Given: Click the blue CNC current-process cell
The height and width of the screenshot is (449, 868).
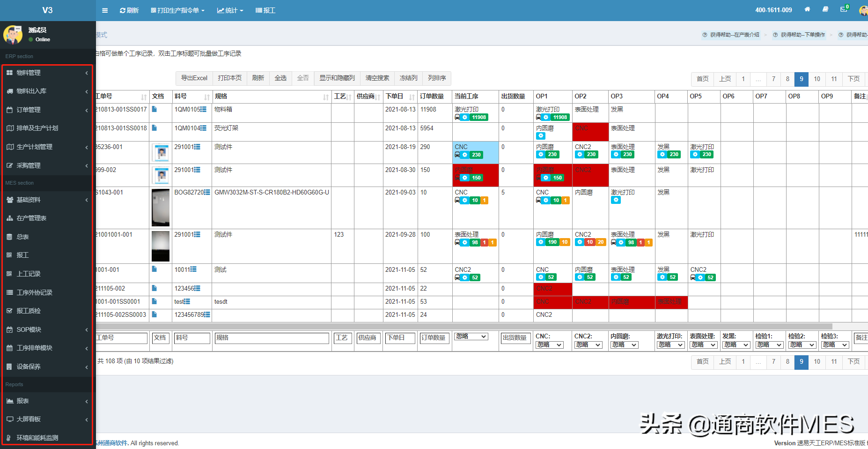Looking at the screenshot, I should pos(476,152).
